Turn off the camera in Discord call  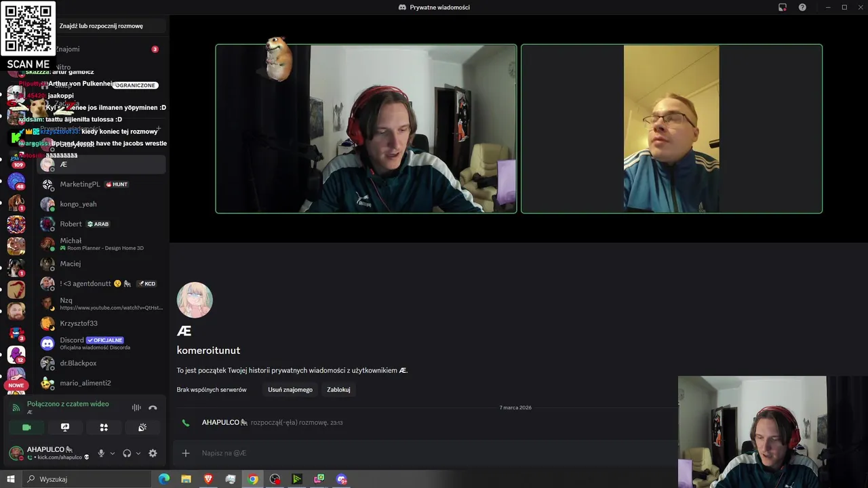click(x=26, y=428)
